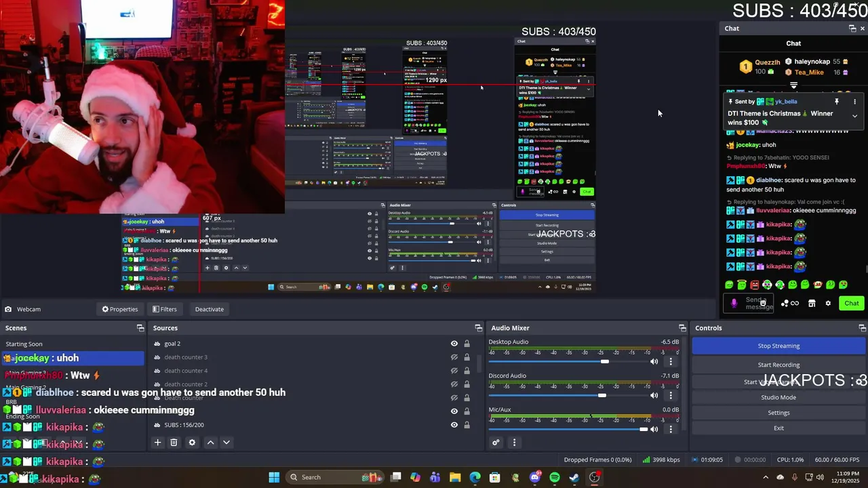Toggle the lock on death counter 3
Screen dimensions: 868x488
pos(467,357)
